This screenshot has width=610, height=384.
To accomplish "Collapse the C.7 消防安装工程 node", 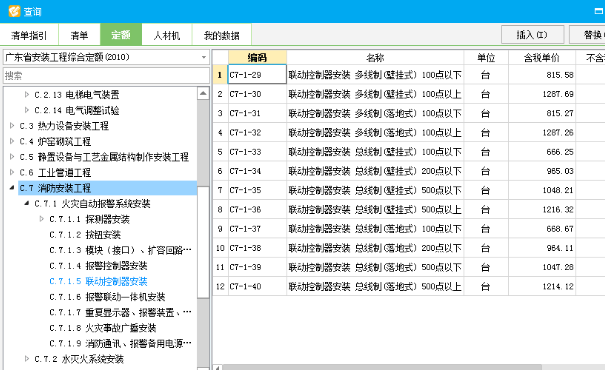I will (12, 188).
